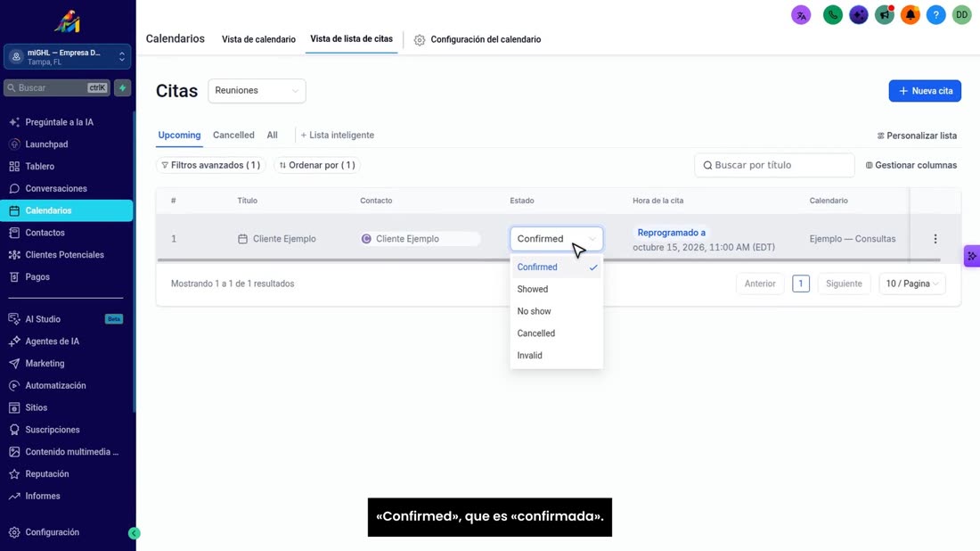980x551 pixels.
Task: Open the Confirmed status dropdown
Action: tap(556, 239)
